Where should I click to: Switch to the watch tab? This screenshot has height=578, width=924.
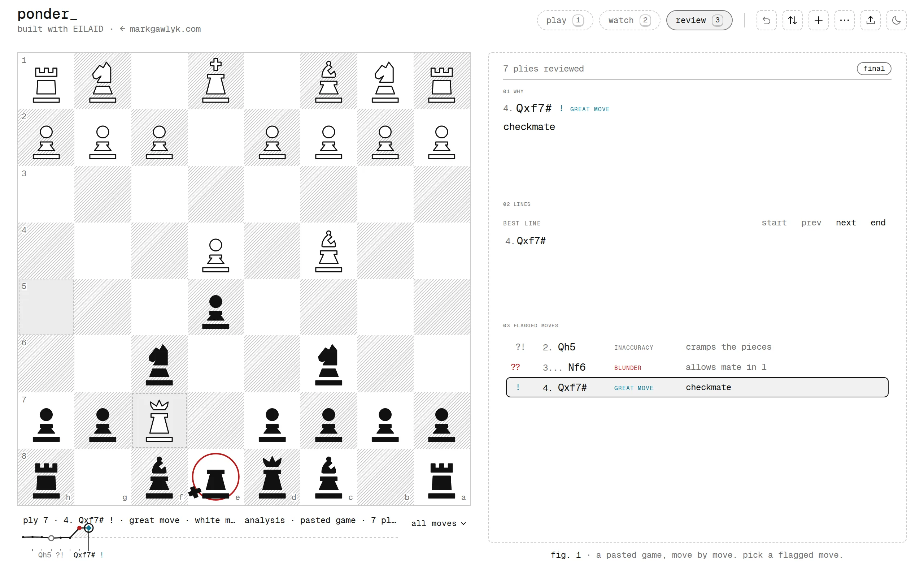click(629, 20)
